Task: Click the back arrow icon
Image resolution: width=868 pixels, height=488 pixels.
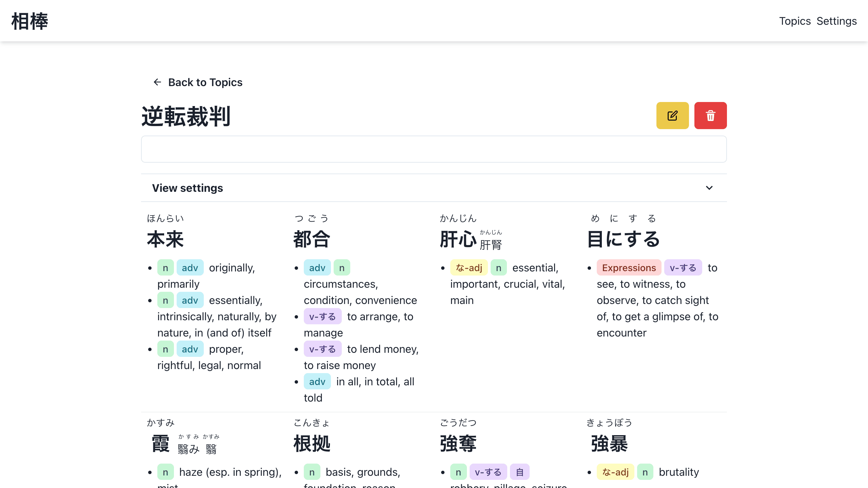Action: point(157,82)
